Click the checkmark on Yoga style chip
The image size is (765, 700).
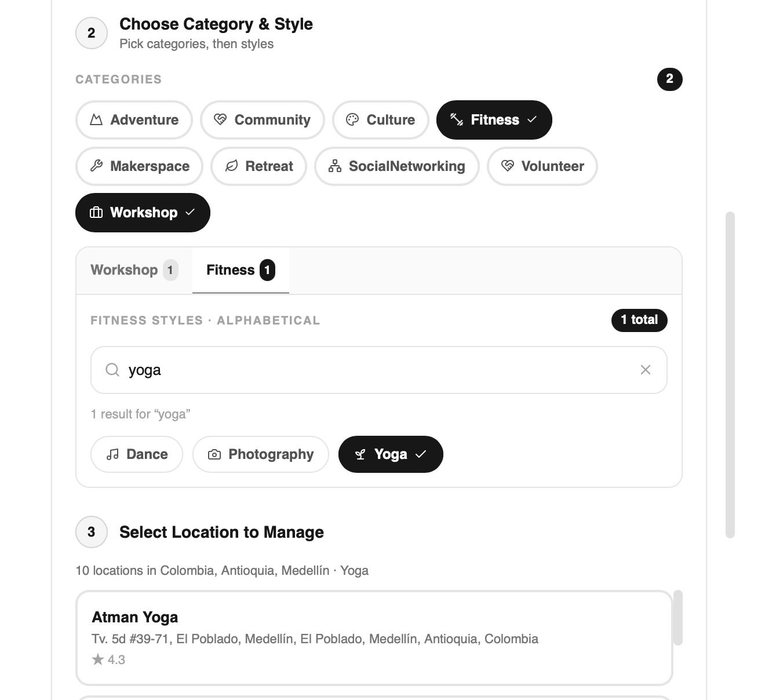pos(421,454)
